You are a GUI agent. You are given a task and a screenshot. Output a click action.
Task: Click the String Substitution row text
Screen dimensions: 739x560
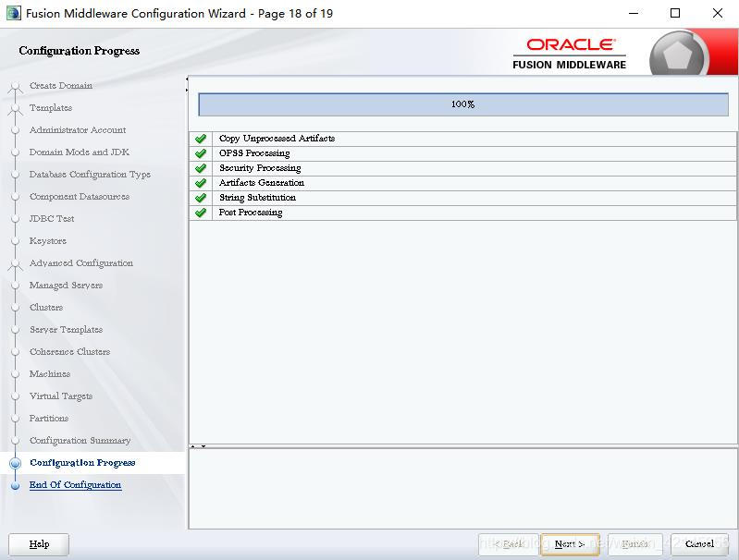pos(257,198)
